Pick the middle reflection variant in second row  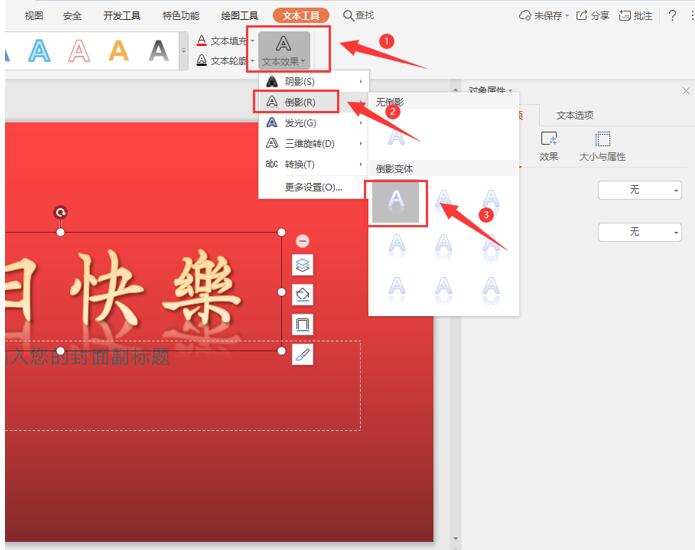pos(443,246)
